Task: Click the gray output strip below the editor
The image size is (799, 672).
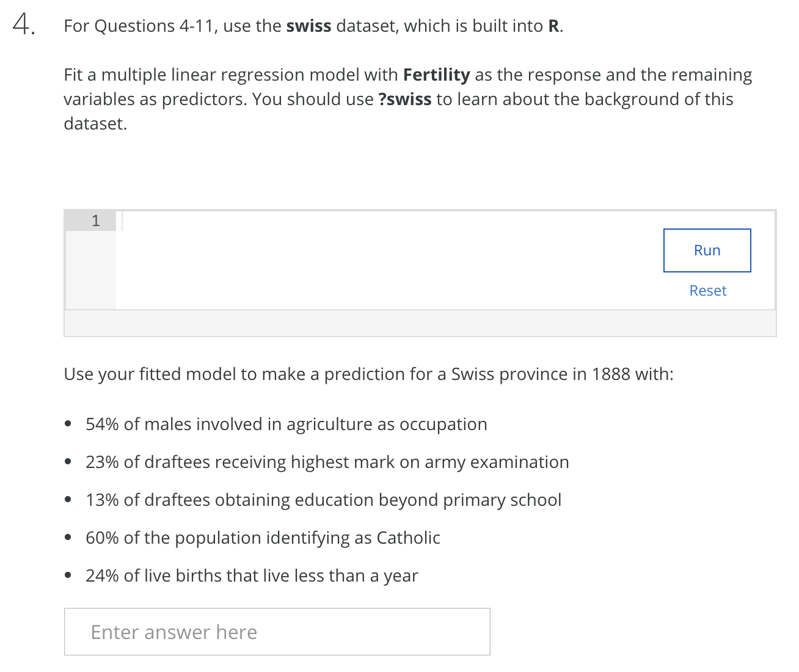Action: click(420, 323)
